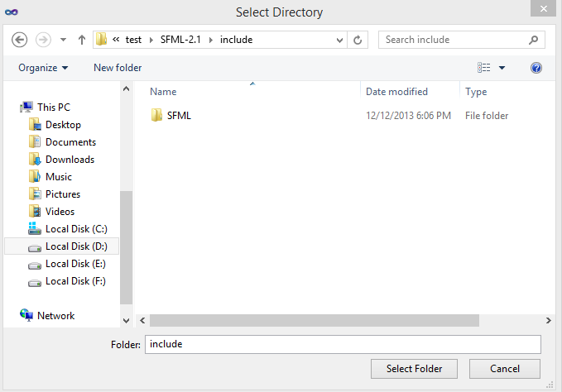This screenshot has height=392, width=562.
Task: Go up one folder level
Action: pyautogui.click(x=82, y=40)
